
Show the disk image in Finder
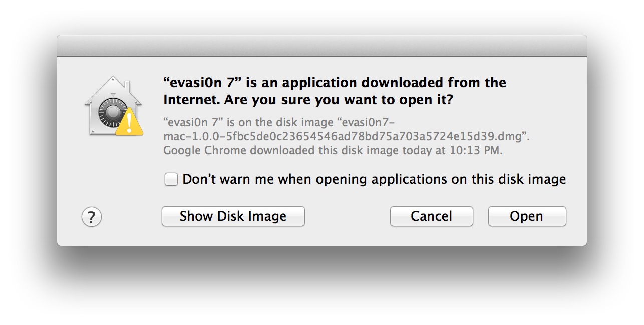233,216
